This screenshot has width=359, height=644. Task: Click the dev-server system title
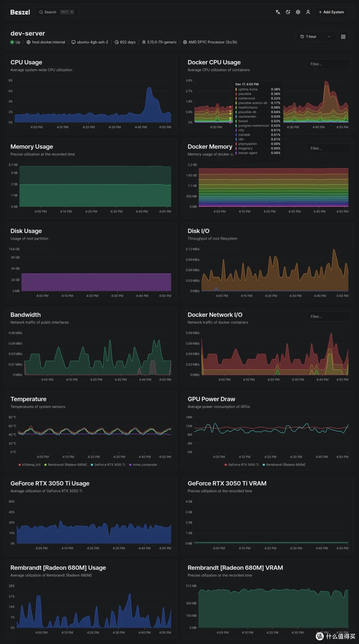click(x=28, y=33)
